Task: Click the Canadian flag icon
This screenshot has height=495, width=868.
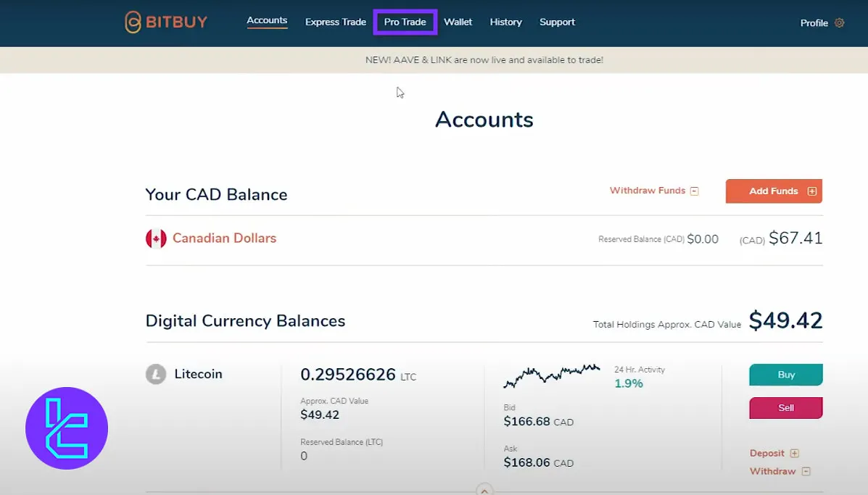Action: (x=156, y=238)
